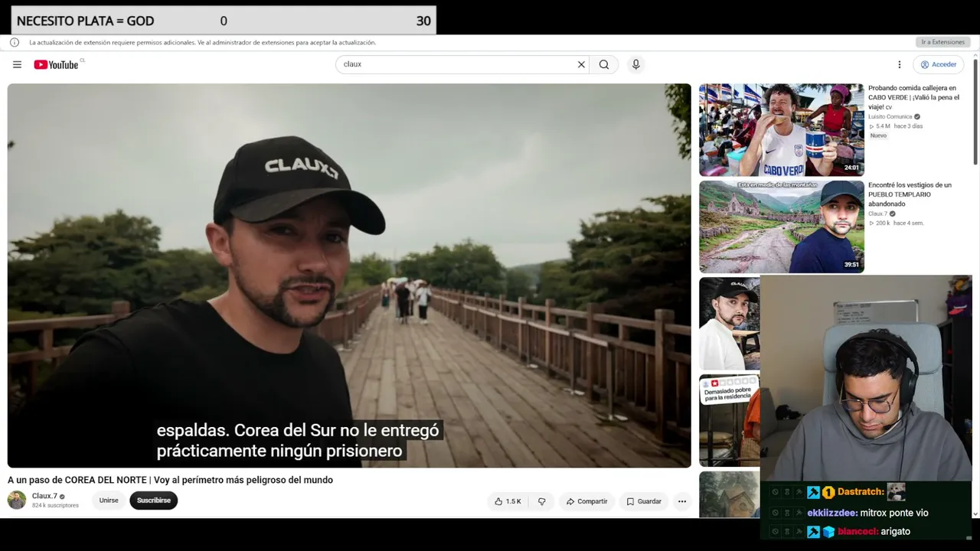Timeout Dastratch using the hourglass icon

coord(787,493)
